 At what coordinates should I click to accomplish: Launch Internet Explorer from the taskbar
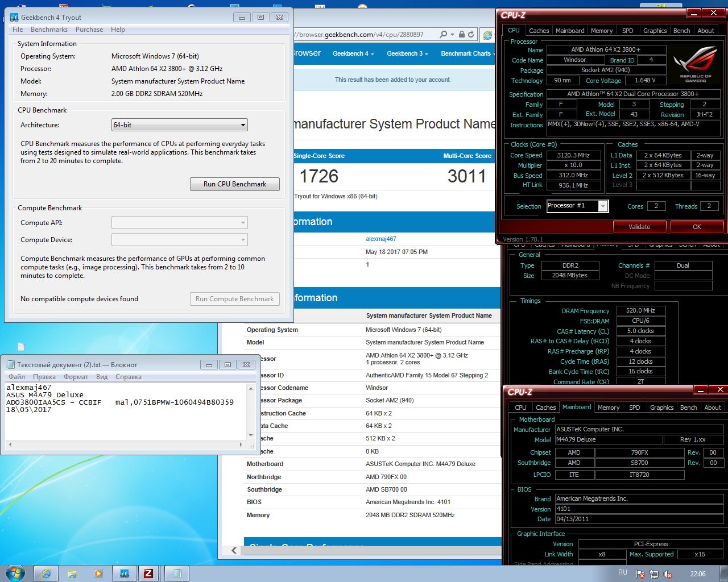click(x=46, y=573)
